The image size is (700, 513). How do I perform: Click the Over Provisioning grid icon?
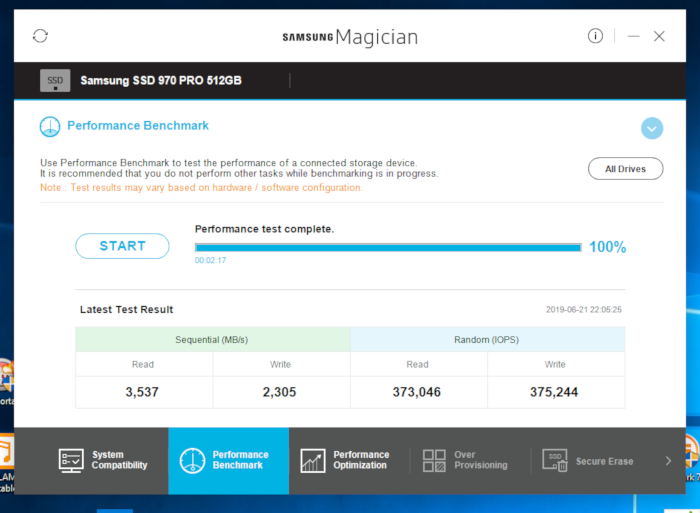click(434, 461)
